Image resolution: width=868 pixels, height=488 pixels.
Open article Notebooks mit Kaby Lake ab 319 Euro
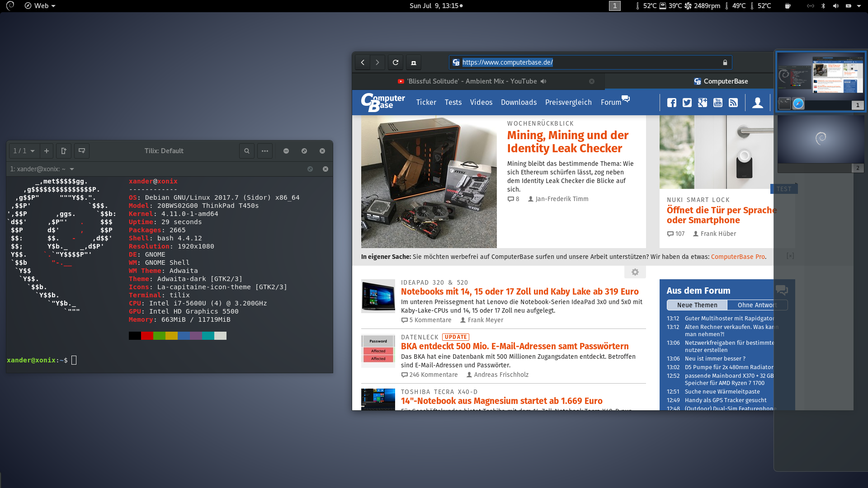tap(519, 291)
